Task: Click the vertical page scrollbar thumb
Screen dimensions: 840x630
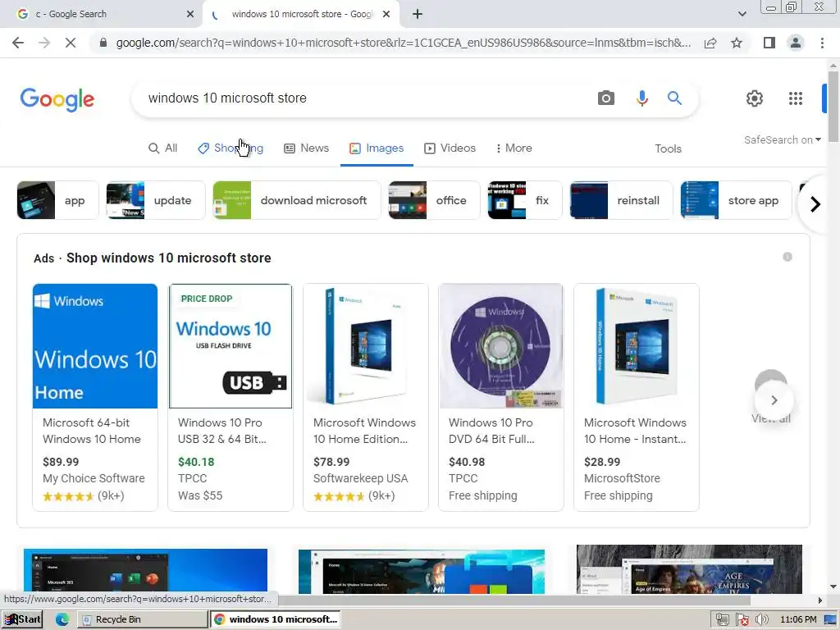Action: point(833,106)
